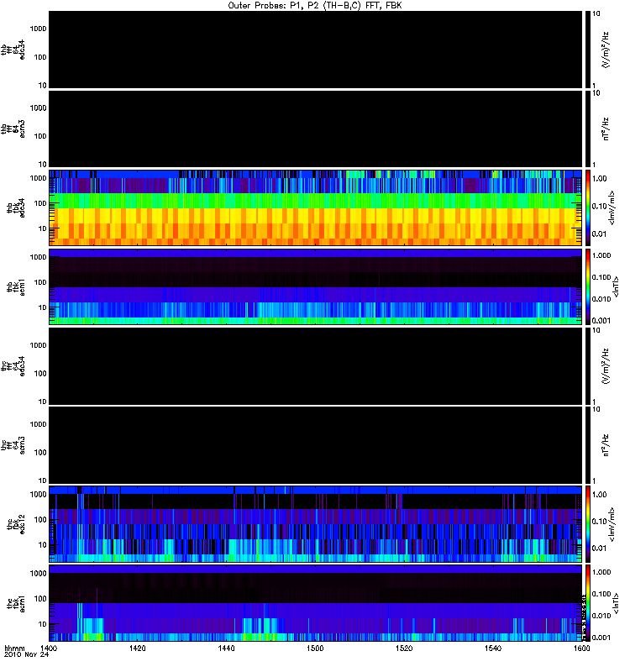The image size is (630, 672).
Task: Click the rainbow color bar of thb fbk scm1
Action: click(588, 286)
